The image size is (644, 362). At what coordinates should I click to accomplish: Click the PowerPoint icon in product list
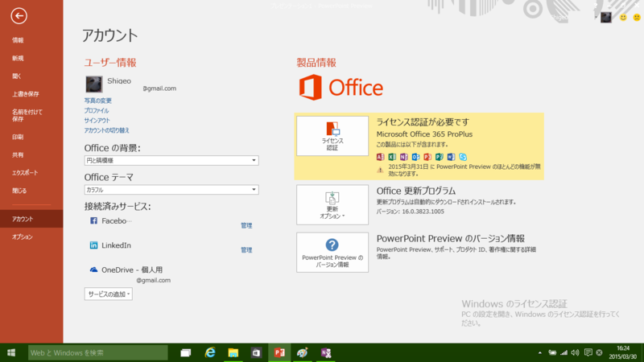[427, 157]
